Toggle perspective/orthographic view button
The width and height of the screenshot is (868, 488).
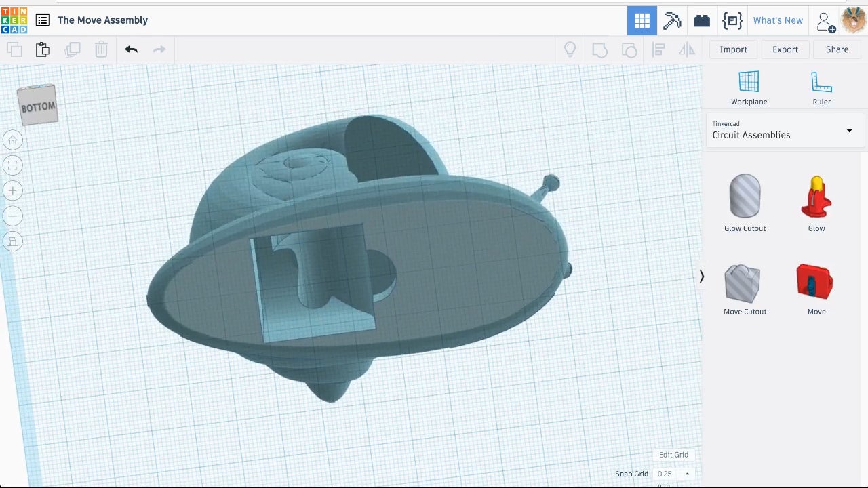(12, 241)
